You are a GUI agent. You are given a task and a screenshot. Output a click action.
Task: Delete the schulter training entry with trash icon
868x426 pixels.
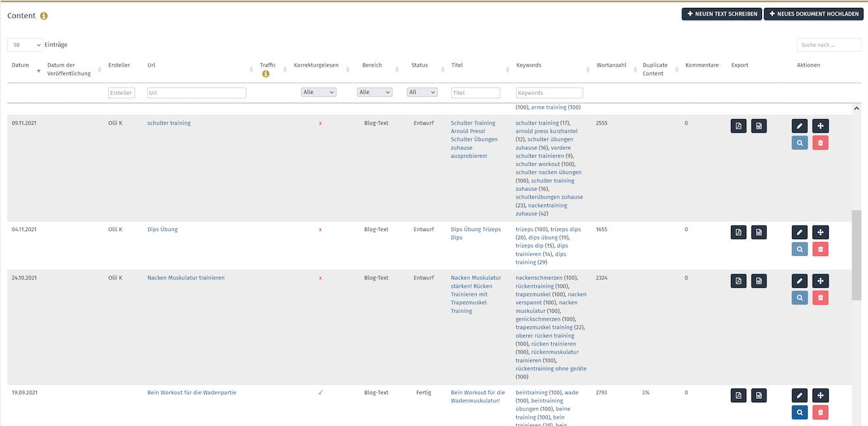point(820,142)
